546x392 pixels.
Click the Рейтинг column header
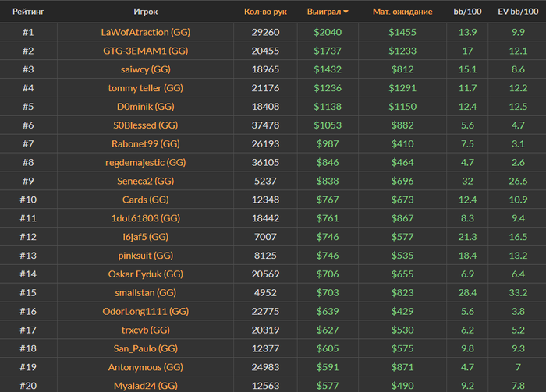[x=29, y=12]
